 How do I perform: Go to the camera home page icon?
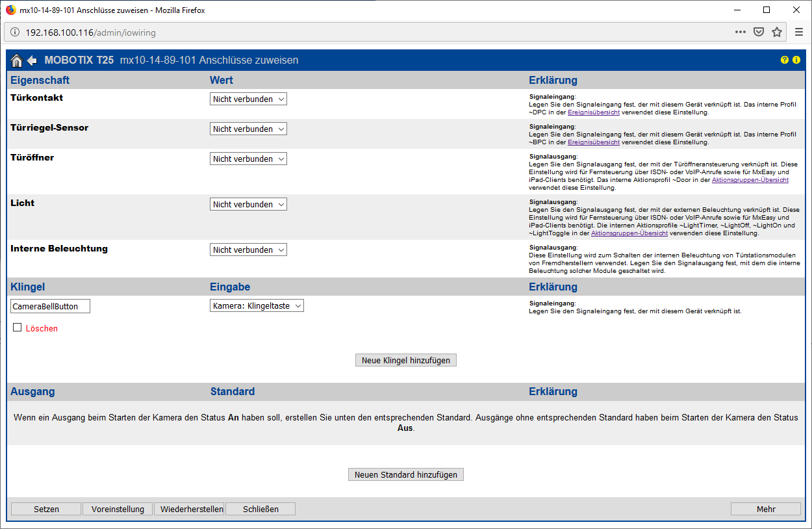coord(17,60)
